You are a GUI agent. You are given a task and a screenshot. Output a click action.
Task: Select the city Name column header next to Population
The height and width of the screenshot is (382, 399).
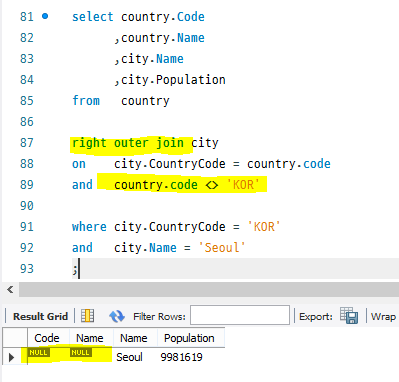pyautogui.click(x=134, y=338)
